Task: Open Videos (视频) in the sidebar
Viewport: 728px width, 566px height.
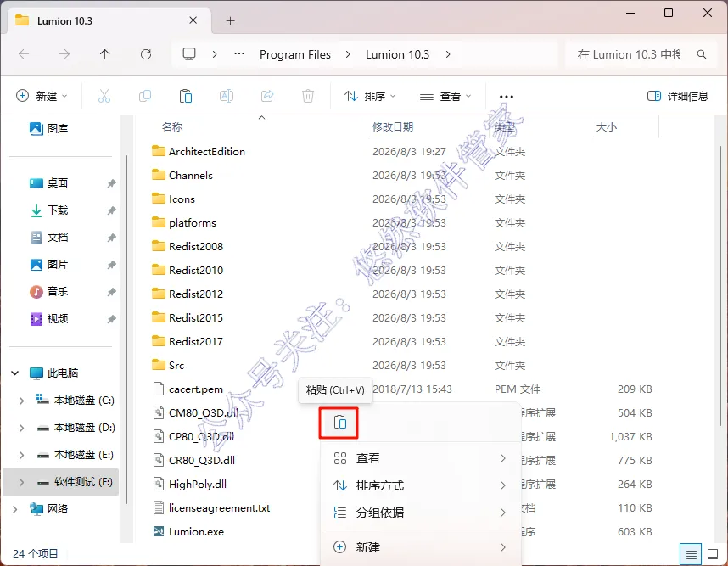Action: pos(48,318)
